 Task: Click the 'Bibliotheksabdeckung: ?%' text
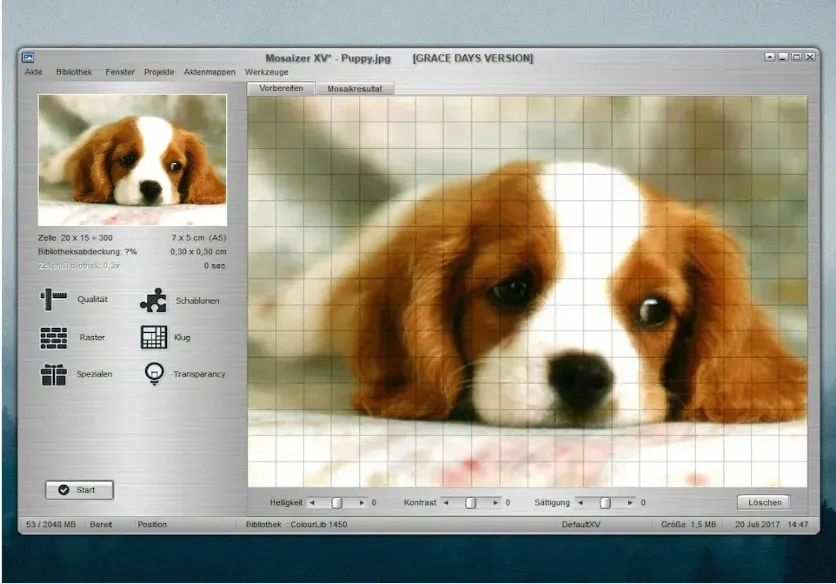point(87,252)
